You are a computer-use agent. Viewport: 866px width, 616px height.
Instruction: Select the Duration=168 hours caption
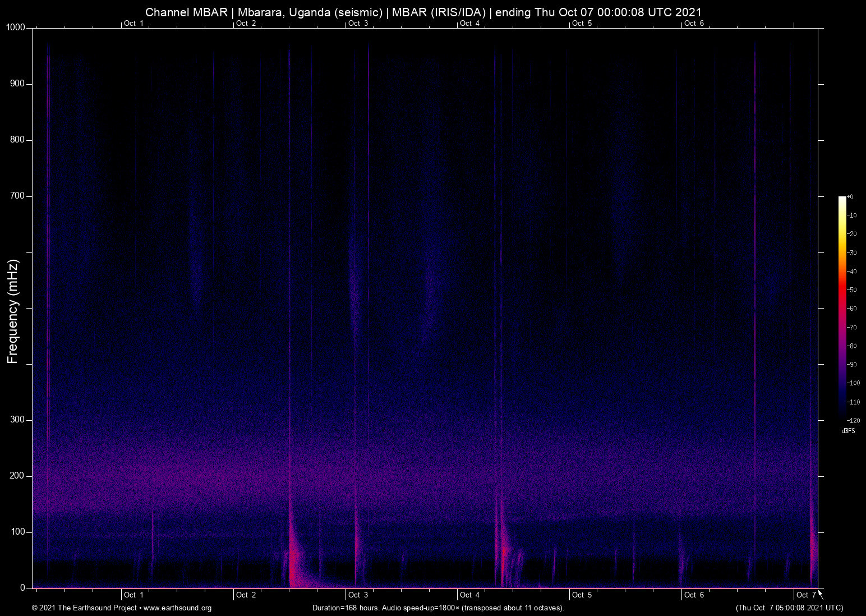tap(345, 608)
